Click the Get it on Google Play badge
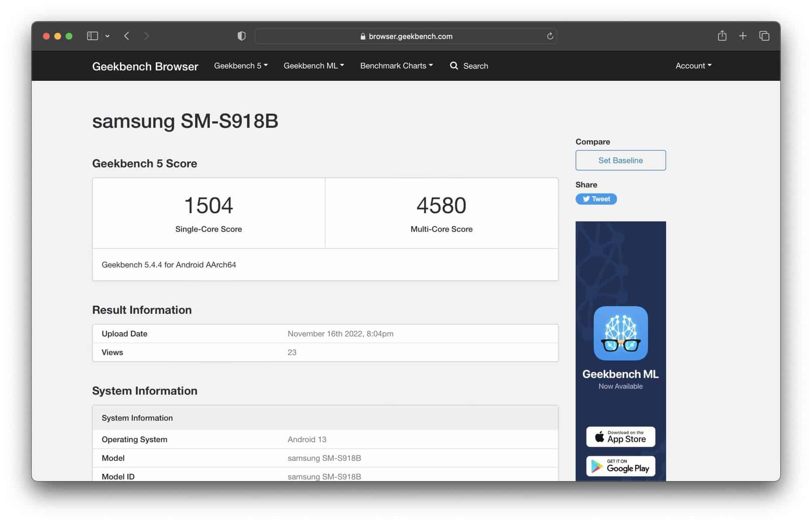Viewport: 812px width, 523px height. pos(620,466)
